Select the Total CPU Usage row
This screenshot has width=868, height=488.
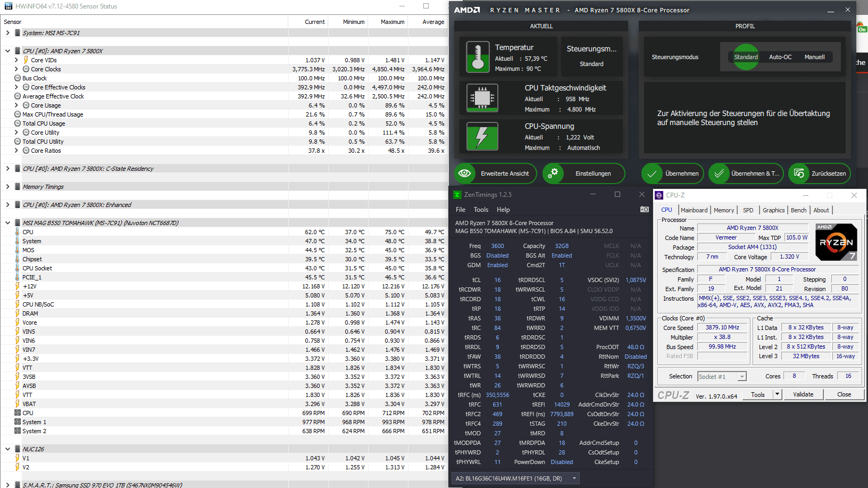tap(224, 123)
